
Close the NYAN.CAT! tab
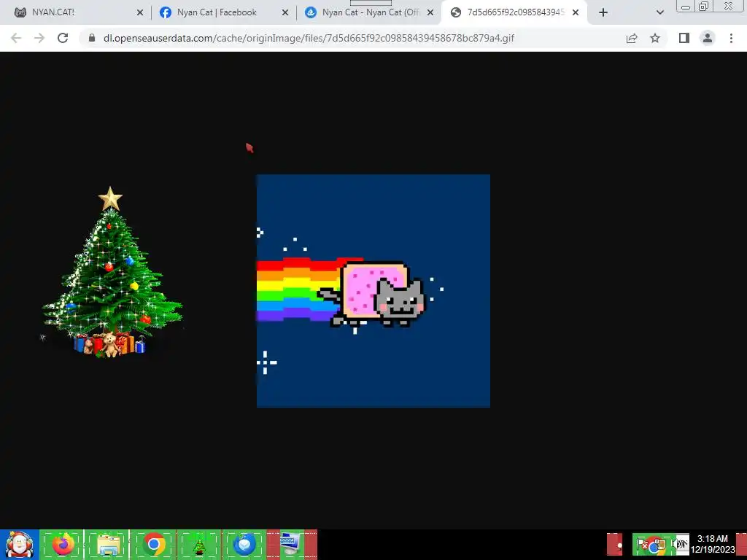coord(139,13)
